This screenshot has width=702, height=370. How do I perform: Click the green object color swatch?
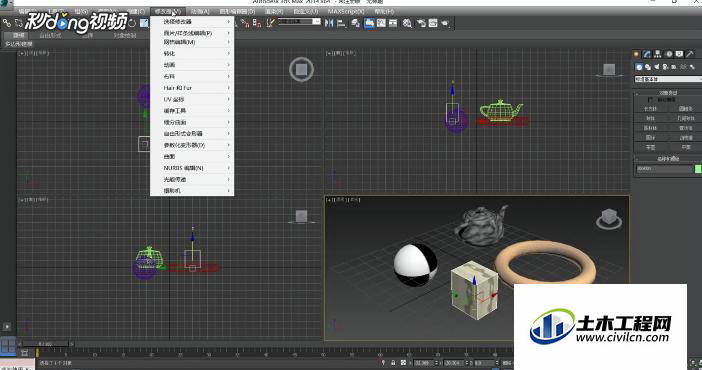[x=698, y=169]
